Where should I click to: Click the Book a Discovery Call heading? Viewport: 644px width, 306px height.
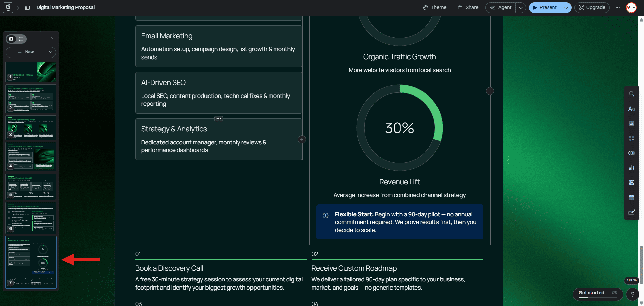point(169,268)
